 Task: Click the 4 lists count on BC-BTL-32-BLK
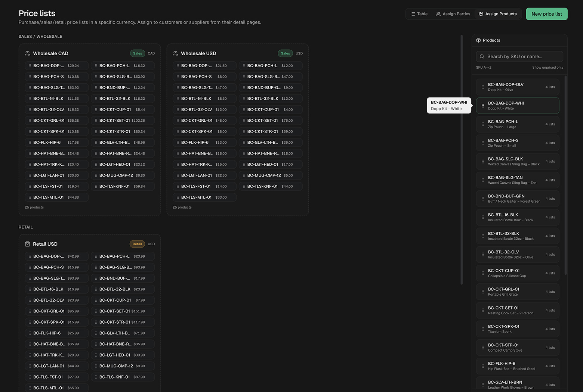tap(550, 236)
